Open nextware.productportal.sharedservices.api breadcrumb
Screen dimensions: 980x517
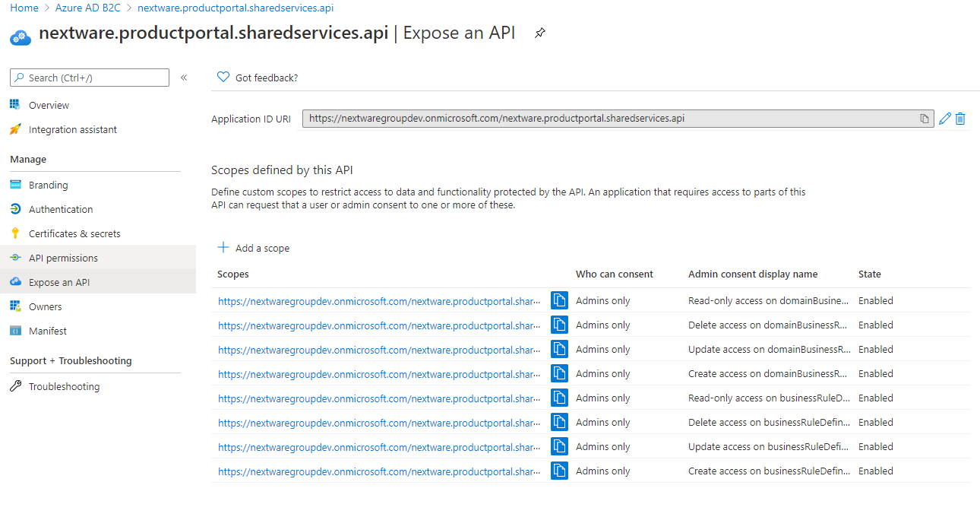point(236,8)
